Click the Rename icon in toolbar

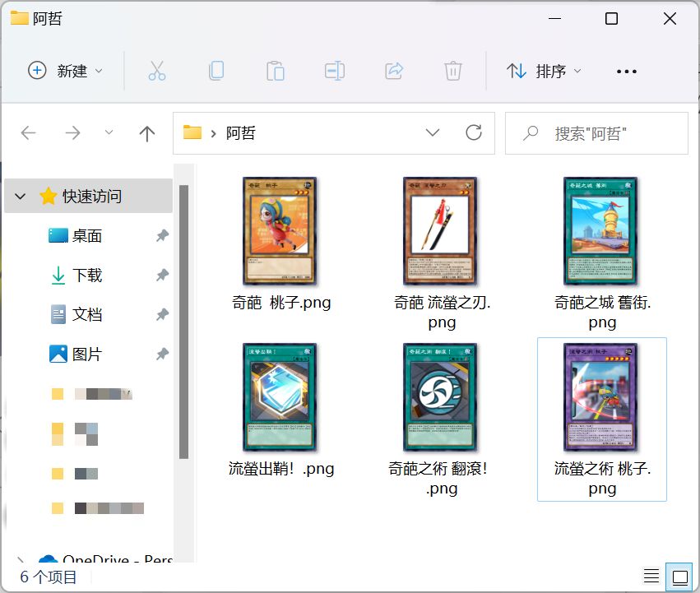point(335,71)
